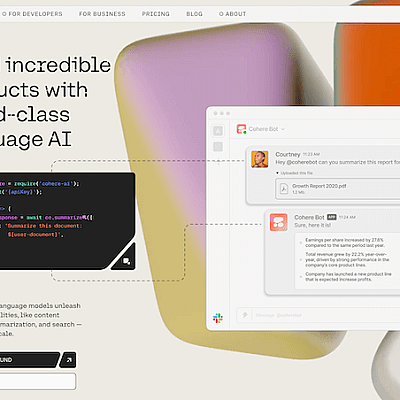This screenshot has width=400, height=400.
Task: Go to the Pricing page
Action: [x=156, y=14]
